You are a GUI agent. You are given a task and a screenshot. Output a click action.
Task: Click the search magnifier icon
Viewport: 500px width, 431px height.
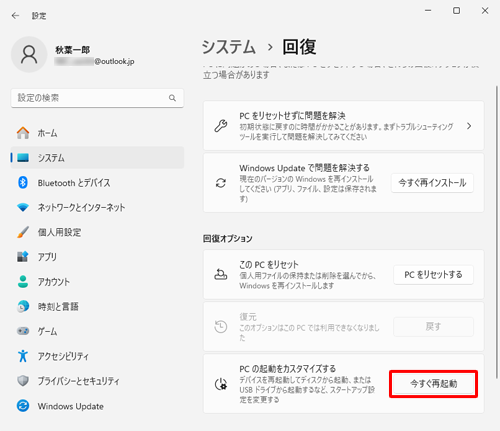click(x=172, y=98)
